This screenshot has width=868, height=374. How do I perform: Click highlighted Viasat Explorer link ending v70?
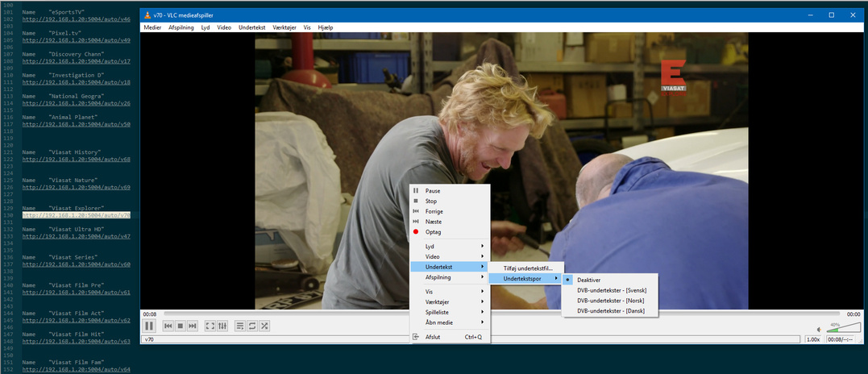[x=77, y=215]
